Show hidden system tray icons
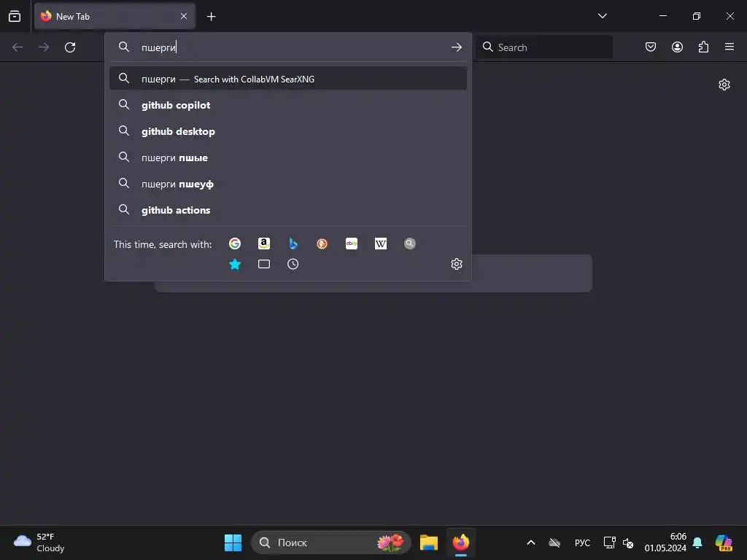This screenshot has height=560, width=747. click(x=531, y=542)
